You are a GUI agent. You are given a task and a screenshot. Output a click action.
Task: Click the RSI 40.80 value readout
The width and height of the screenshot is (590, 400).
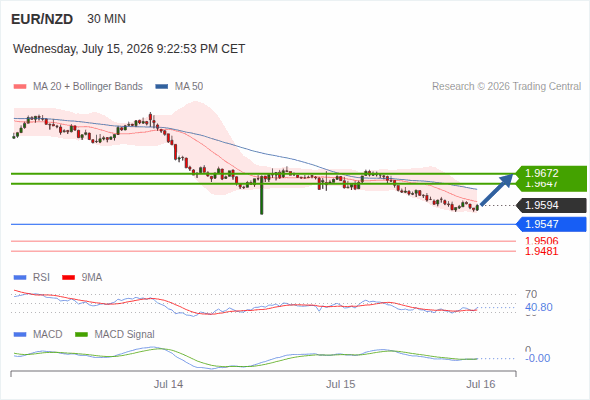539,307
